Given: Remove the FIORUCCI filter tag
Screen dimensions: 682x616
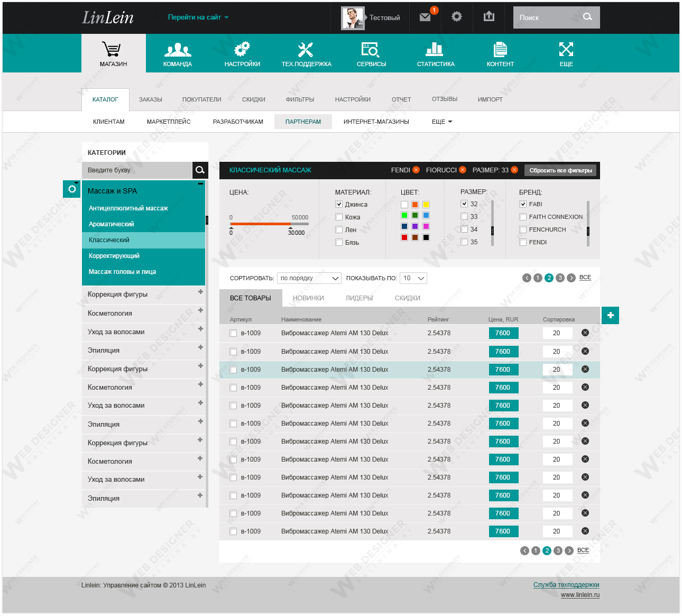Looking at the screenshot, I should tap(463, 170).
